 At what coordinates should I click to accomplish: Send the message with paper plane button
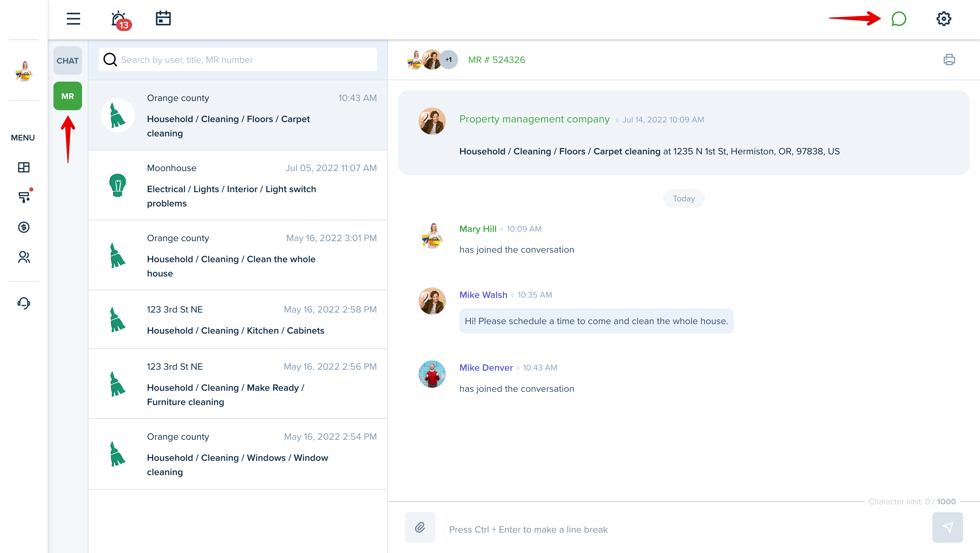947,527
